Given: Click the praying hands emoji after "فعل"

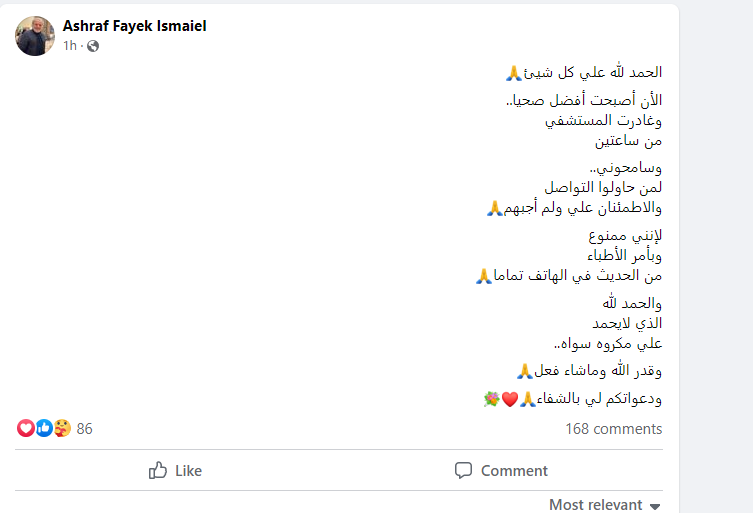Looking at the screenshot, I should [x=523, y=371].
